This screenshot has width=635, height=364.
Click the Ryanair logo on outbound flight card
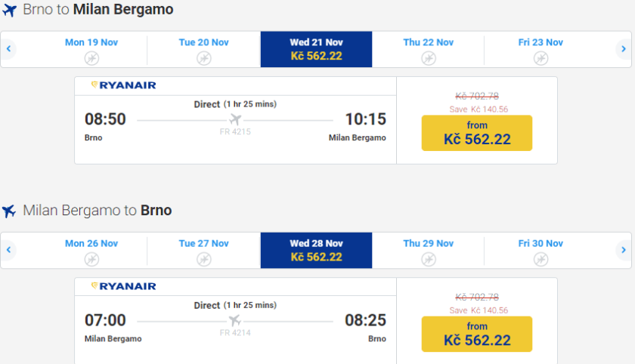point(123,85)
